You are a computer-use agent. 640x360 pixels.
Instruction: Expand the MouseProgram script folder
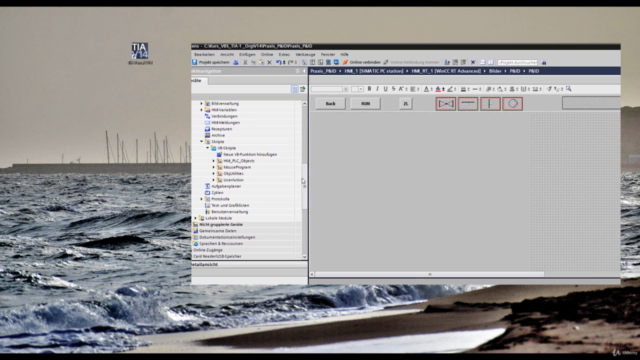pos(213,167)
